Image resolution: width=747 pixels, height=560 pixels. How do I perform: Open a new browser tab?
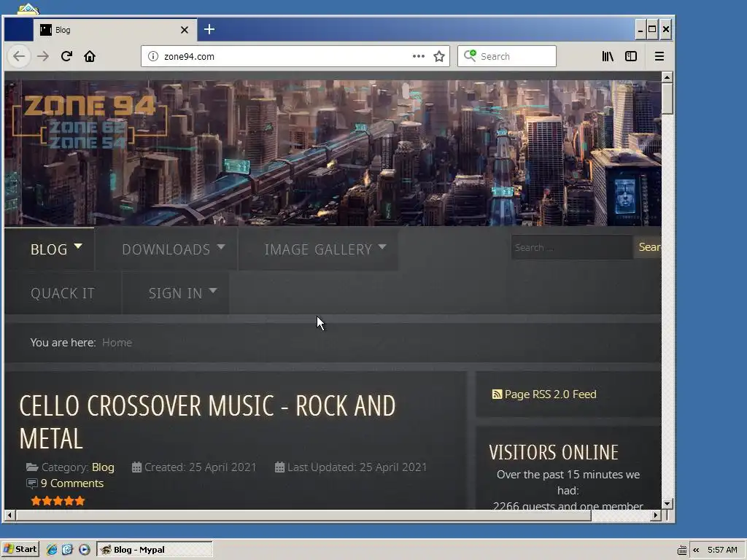(x=209, y=29)
